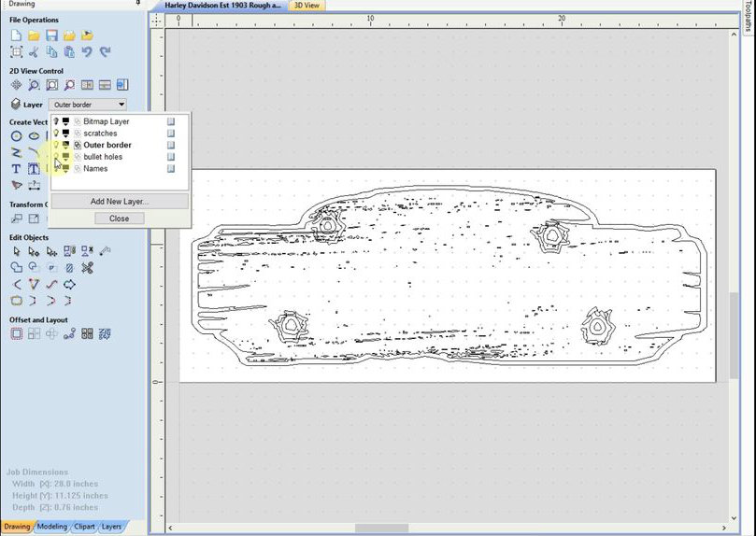Hide the bullet holes layer

click(56, 157)
